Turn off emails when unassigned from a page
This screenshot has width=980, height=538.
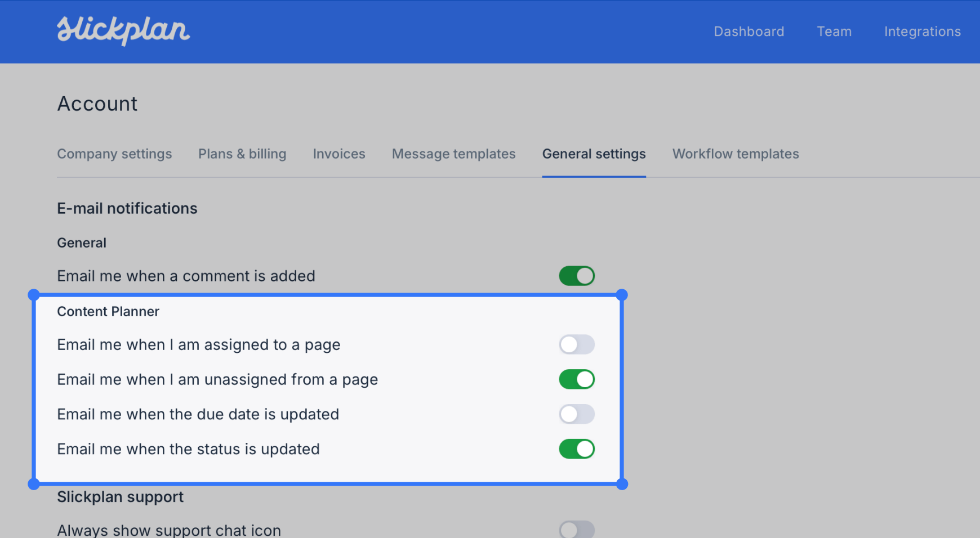click(x=576, y=379)
